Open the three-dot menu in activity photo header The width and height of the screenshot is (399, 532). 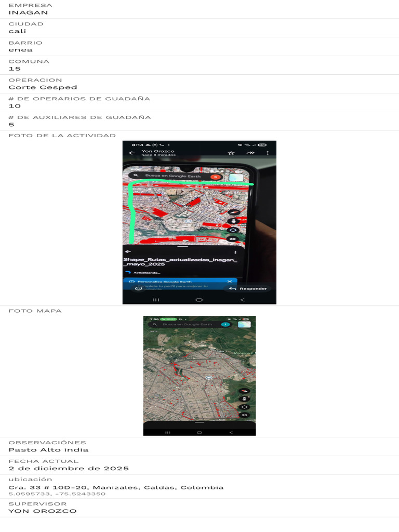tap(268, 153)
